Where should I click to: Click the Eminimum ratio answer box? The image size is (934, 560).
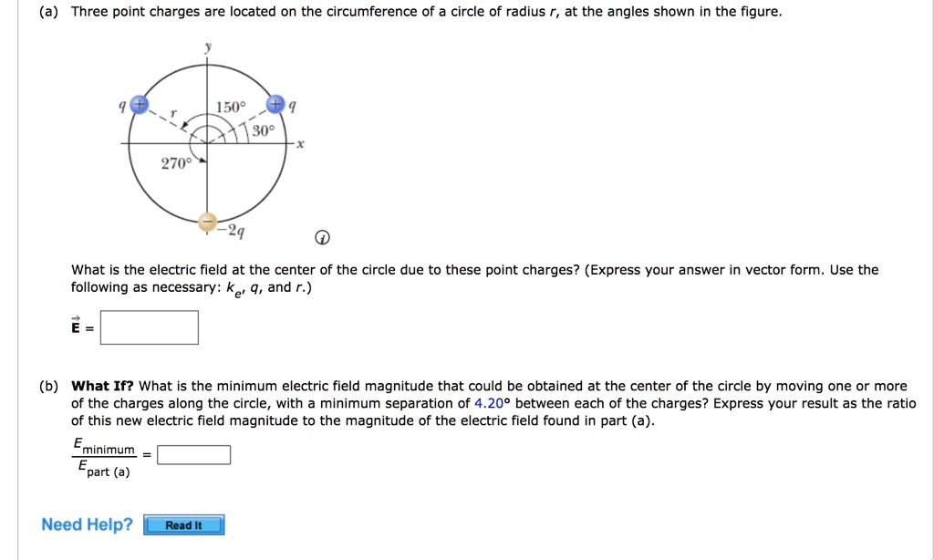pyautogui.click(x=193, y=453)
